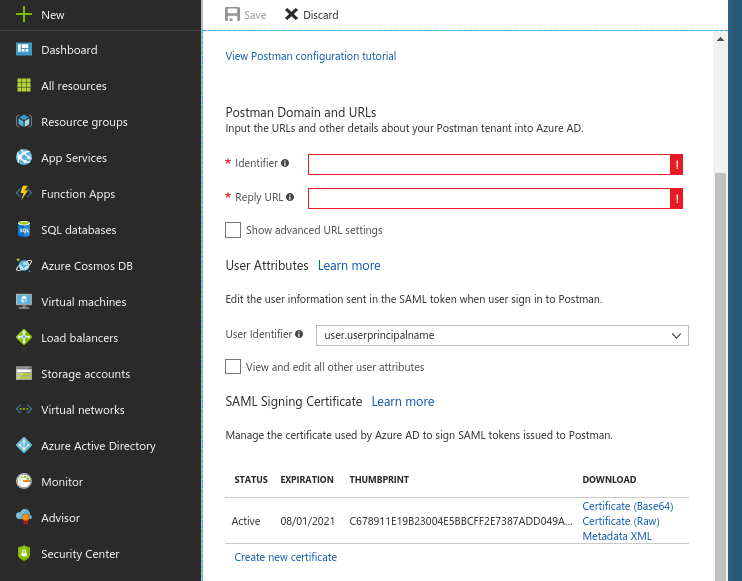This screenshot has width=742, height=581.
Task: Click inside the Reply URL input field
Action: tap(489, 199)
